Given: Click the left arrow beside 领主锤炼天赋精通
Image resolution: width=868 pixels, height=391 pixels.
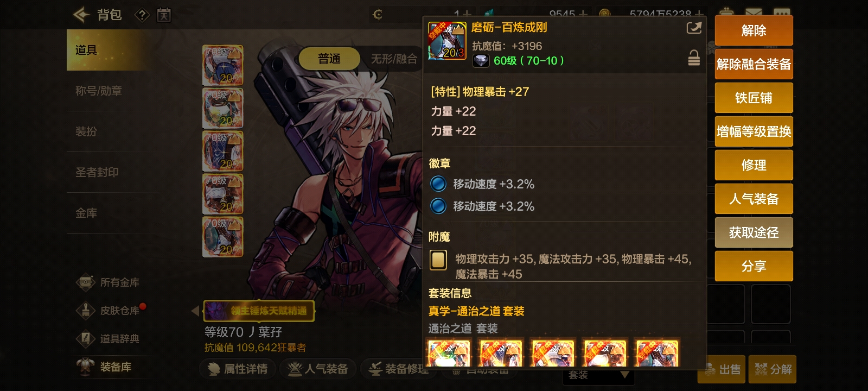Looking at the screenshot, I should (195, 311).
